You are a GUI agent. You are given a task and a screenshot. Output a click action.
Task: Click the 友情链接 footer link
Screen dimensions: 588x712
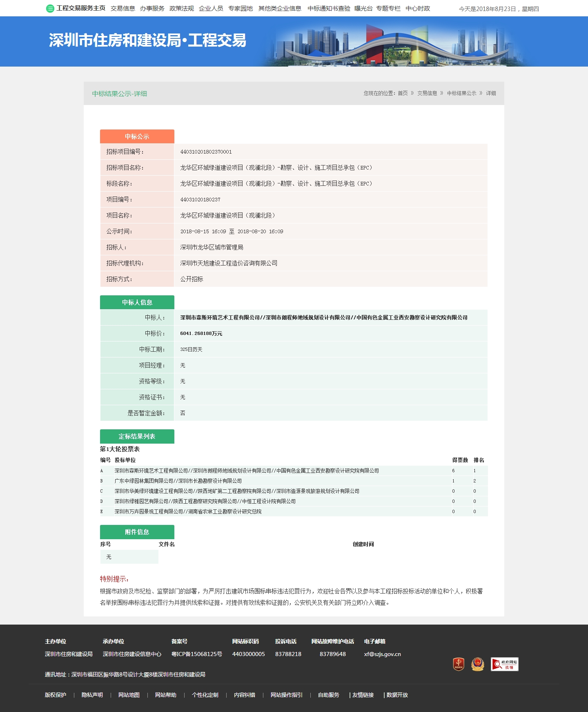pos(363,695)
